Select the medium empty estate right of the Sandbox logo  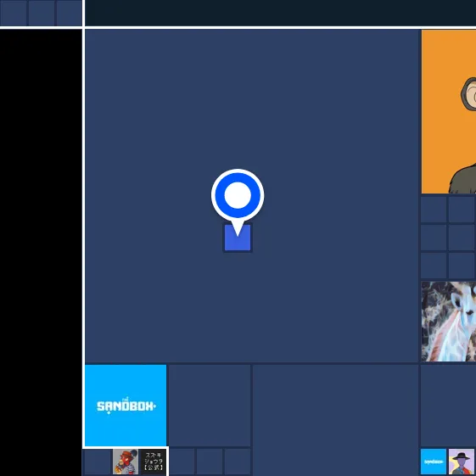(210, 406)
